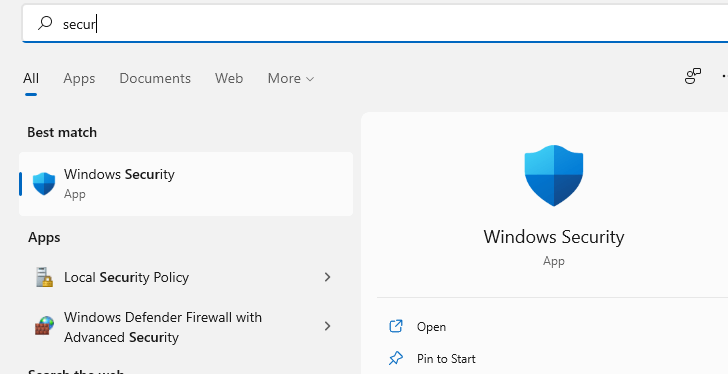The image size is (728, 374).
Task: Click the Best match heading
Action: (62, 132)
